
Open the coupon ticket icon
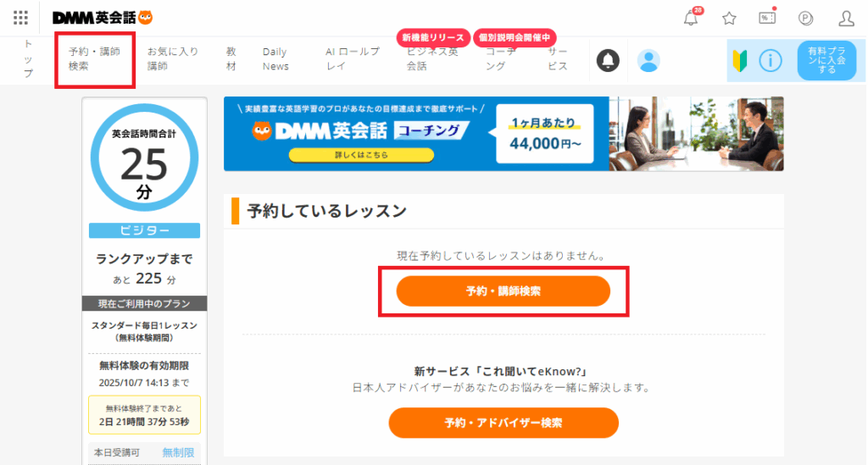pos(767,18)
